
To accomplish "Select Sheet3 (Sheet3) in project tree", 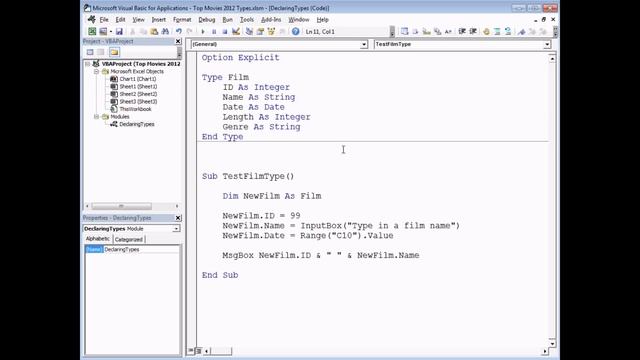I will [138, 102].
